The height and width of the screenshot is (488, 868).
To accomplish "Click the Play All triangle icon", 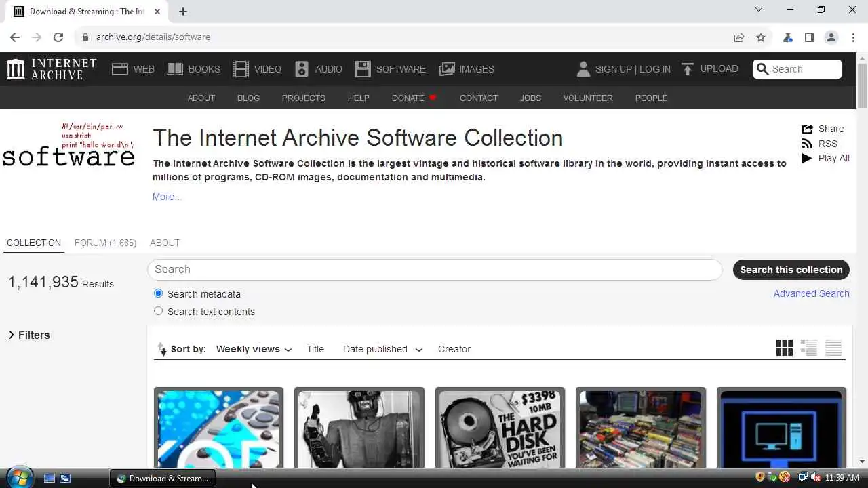I will point(807,158).
